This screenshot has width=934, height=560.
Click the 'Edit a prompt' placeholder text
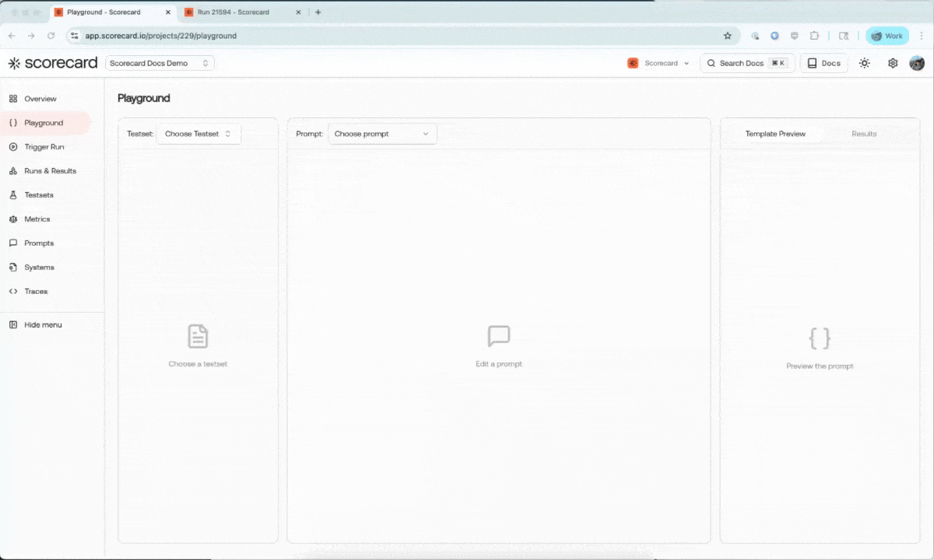coord(499,364)
